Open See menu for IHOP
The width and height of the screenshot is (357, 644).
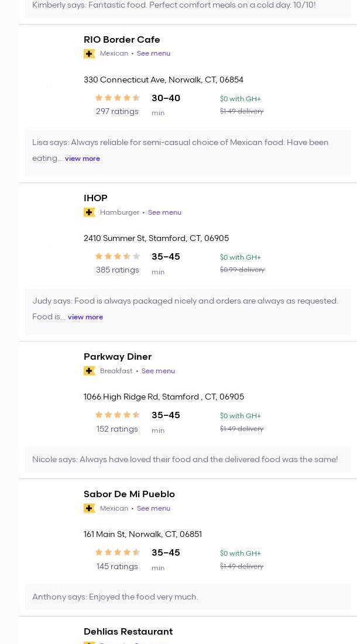tap(164, 212)
